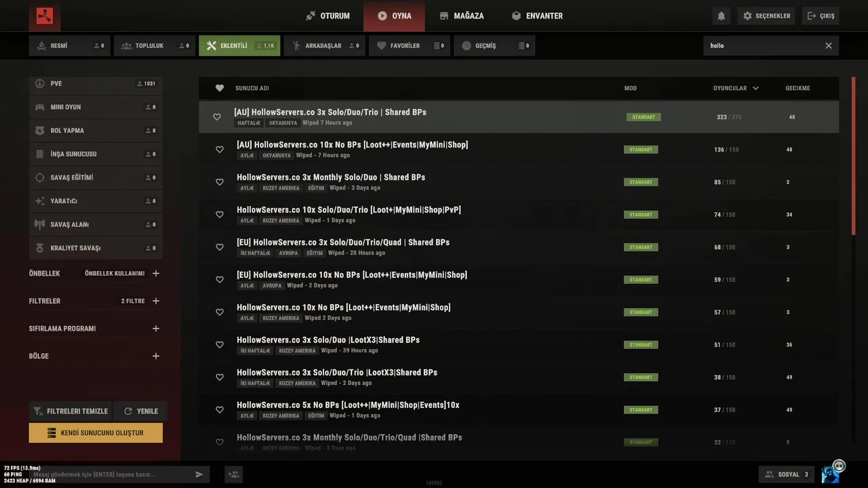Filter by Yaratıcı tag
The width and height of the screenshot is (868, 488).
[96, 201]
